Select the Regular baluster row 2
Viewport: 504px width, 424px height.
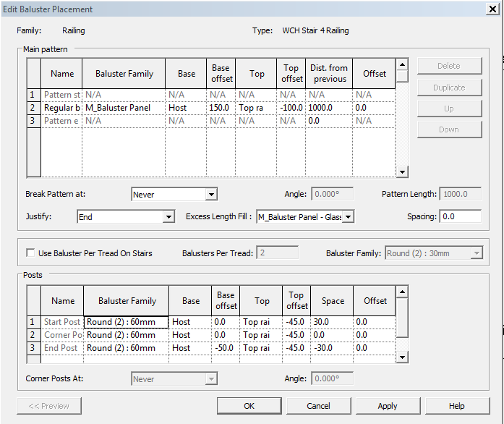[x=32, y=108]
